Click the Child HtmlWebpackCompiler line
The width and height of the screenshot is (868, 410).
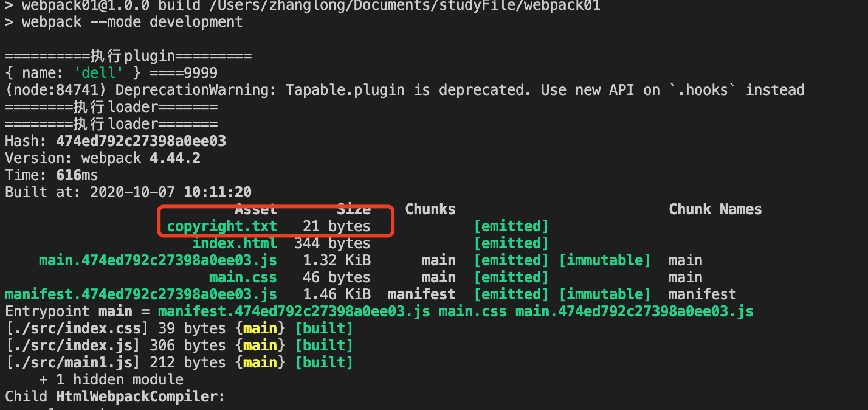click(115, 397)
